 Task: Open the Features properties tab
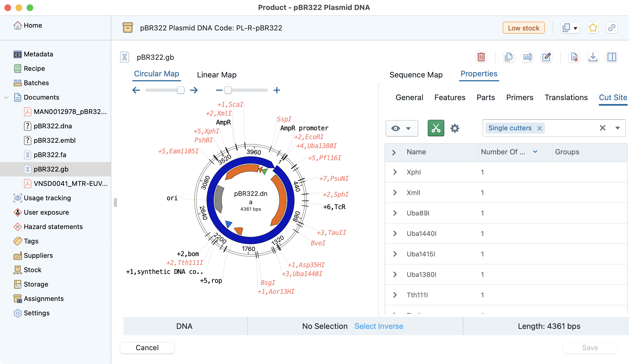(450, 97)
